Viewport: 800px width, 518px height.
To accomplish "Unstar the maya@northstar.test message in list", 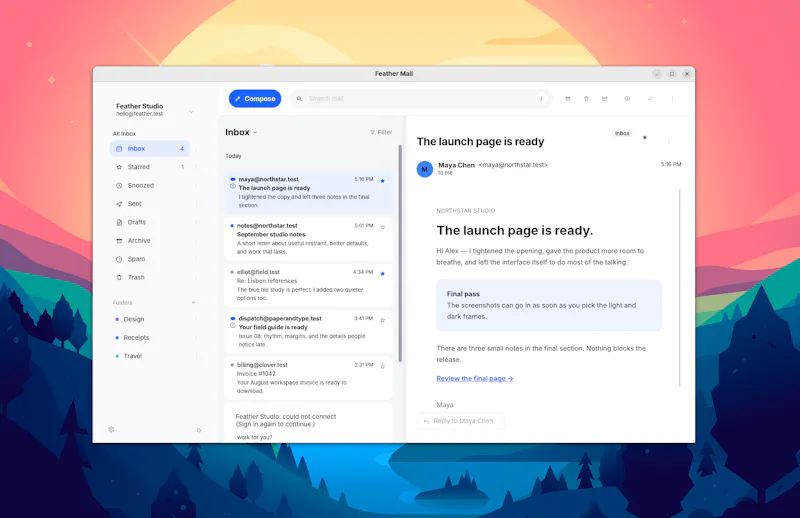I will coord(383,181).
